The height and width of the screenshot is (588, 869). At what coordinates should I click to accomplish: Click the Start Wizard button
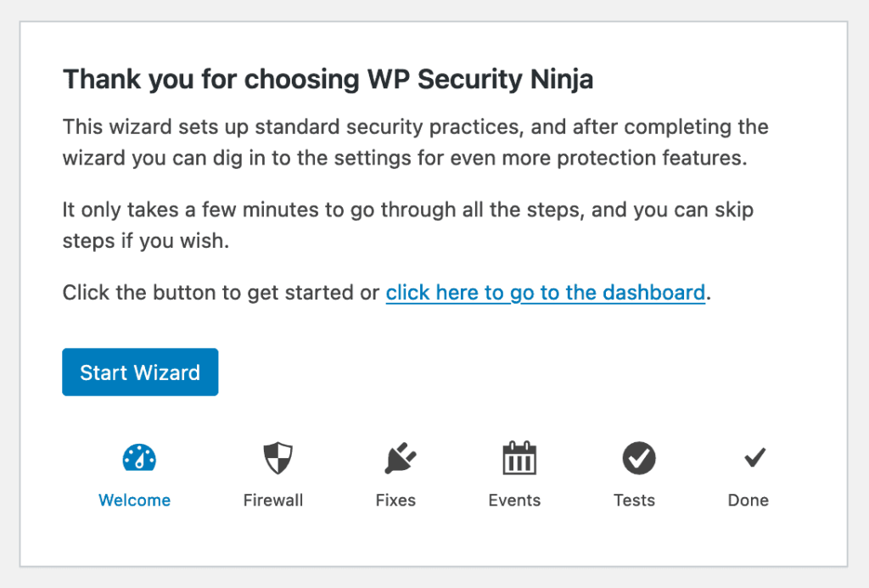coord(140,372)
